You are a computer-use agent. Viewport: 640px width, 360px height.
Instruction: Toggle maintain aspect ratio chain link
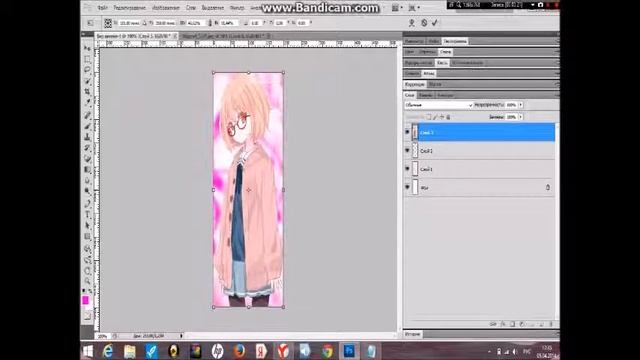point(210,23)
